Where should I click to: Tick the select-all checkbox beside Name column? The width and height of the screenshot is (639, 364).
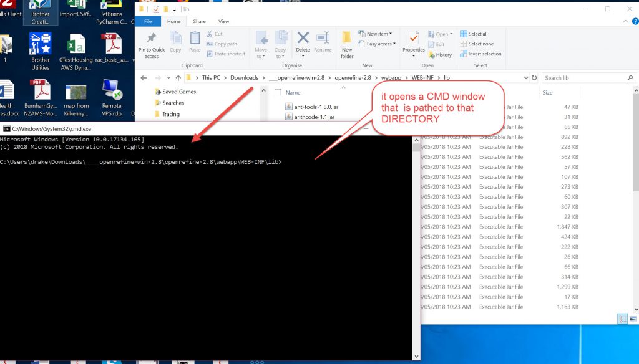[x=278, y=92]
